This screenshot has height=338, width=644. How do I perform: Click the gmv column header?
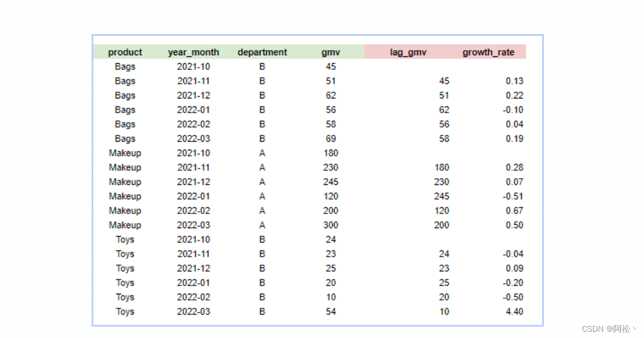331,52
